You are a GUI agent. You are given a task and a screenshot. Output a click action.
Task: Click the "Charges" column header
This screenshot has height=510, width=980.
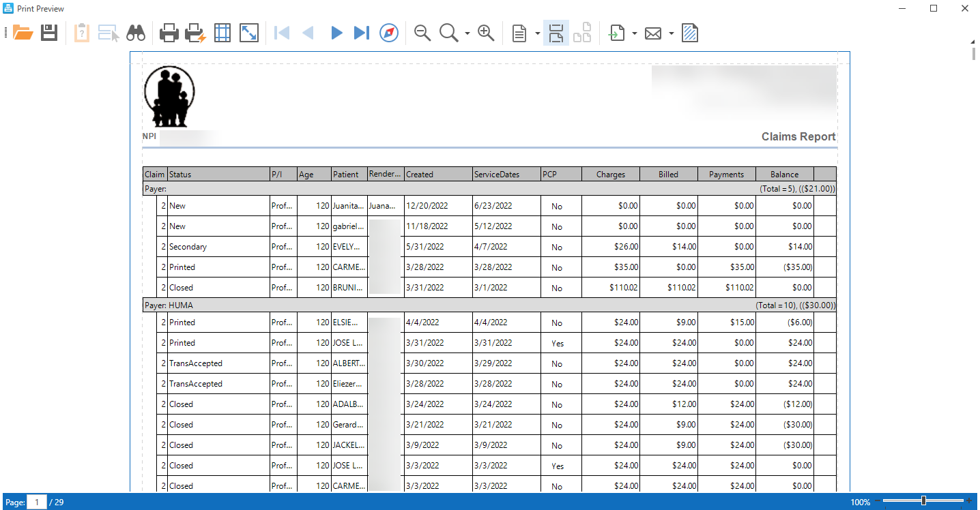[611, 175]
